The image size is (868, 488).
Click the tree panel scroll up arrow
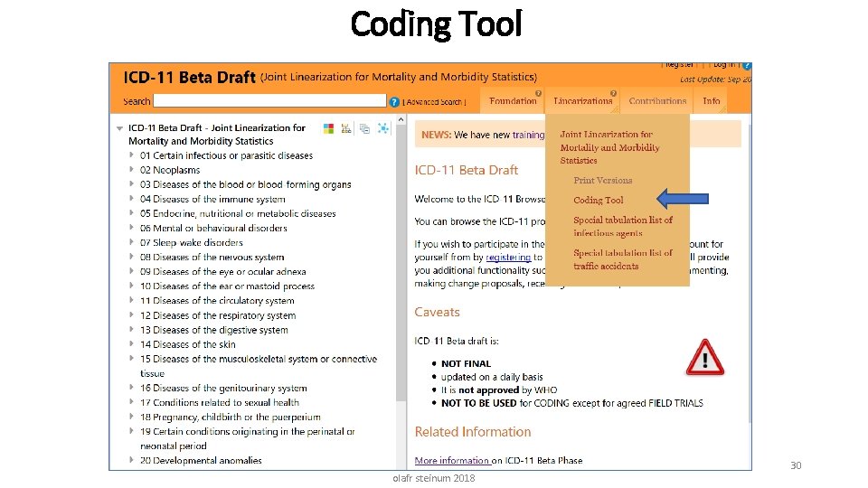pos(401,119)
